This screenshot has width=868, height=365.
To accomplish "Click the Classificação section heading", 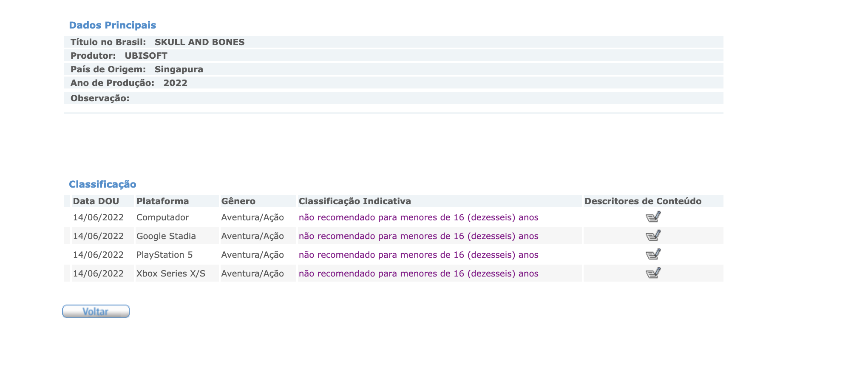I will 102,184.
